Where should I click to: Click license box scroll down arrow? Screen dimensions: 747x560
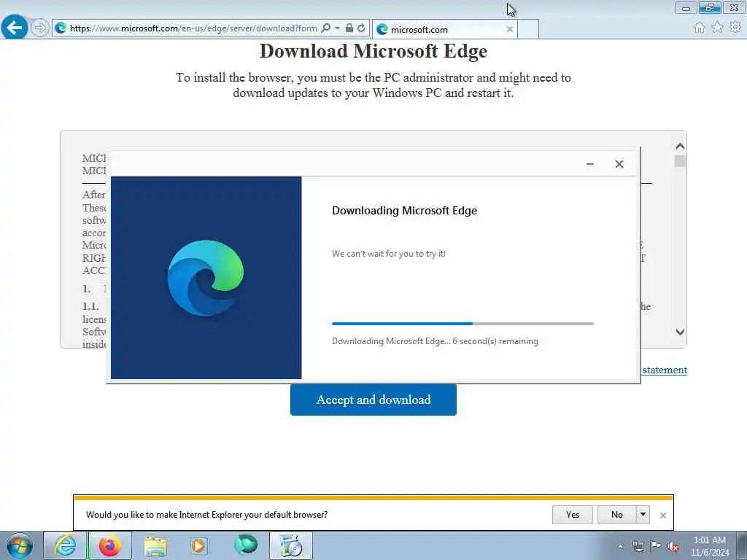(681, 332)
